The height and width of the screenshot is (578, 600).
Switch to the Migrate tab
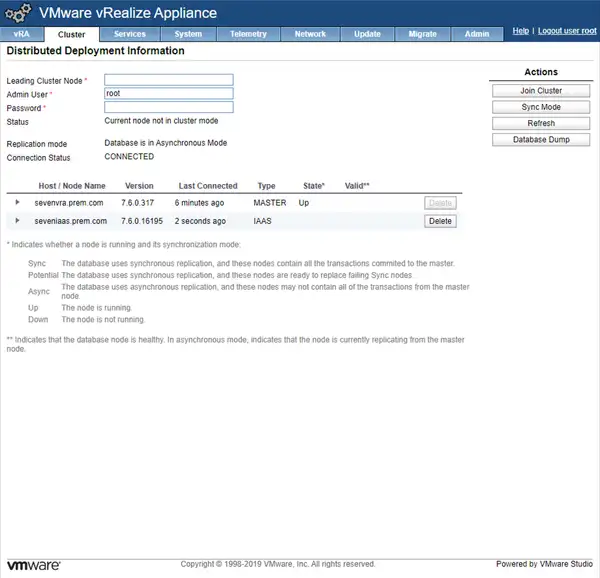click(x=422, y=34)
